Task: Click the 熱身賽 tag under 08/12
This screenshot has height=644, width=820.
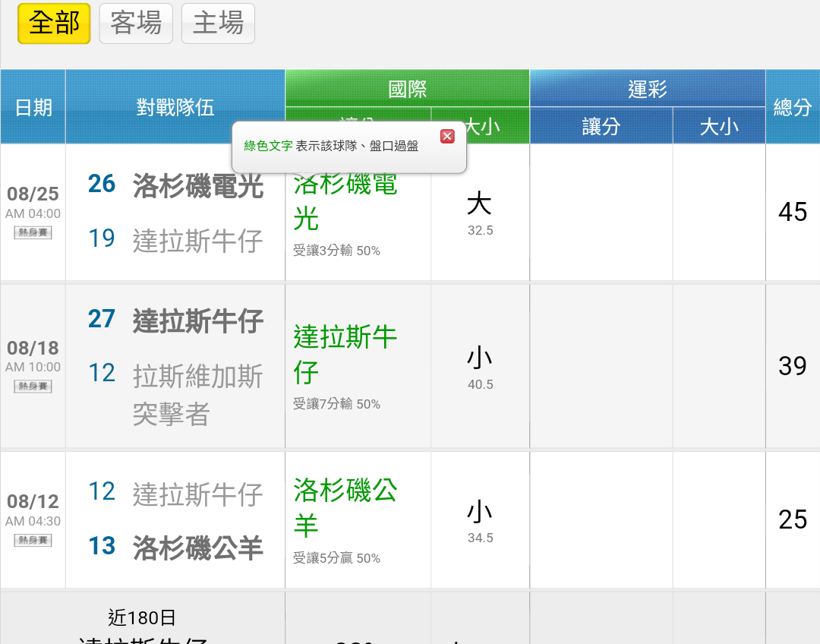Action: (33, 540)
